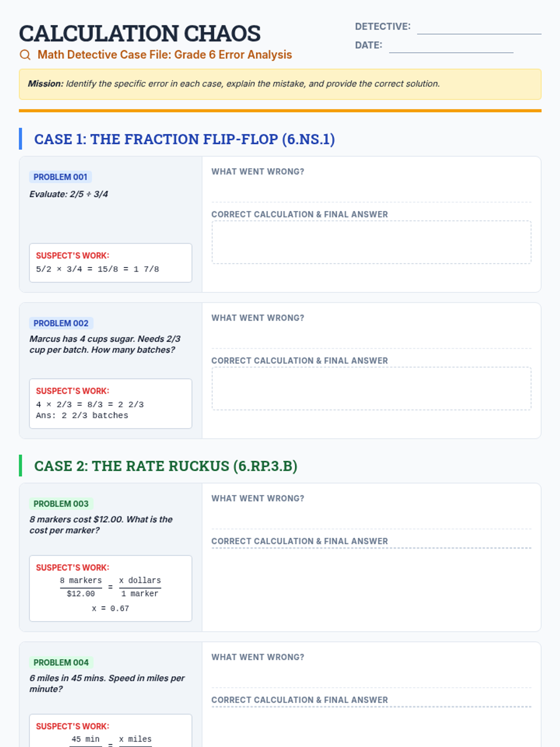This screenshot has height=747, width=560.
Task: Select the PROBLEM 003 badge
Action: click(x=61, y=504)
